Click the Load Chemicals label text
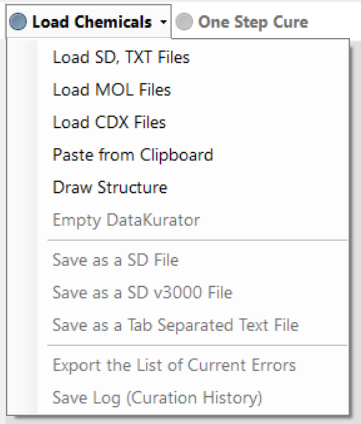 click(92, 22)
